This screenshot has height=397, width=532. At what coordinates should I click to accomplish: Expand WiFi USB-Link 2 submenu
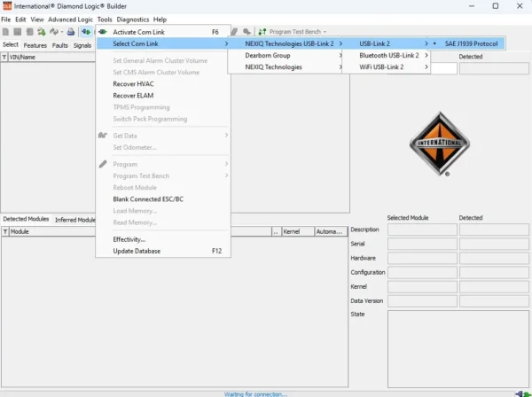(x=426, y=67)
